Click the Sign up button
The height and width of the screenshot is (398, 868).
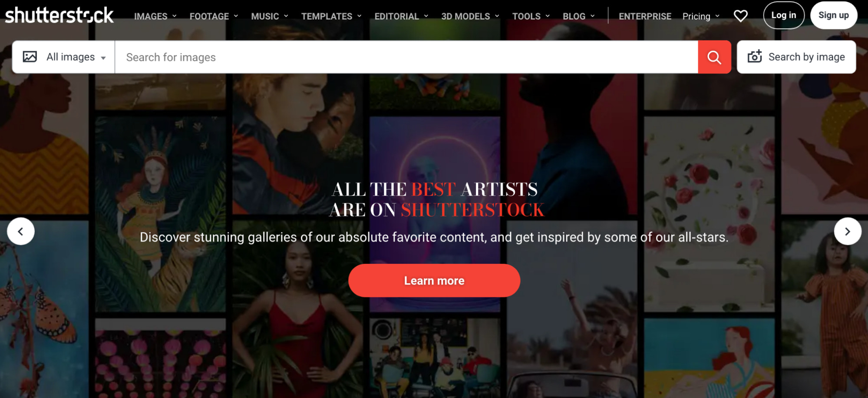(x=834, y=15)
